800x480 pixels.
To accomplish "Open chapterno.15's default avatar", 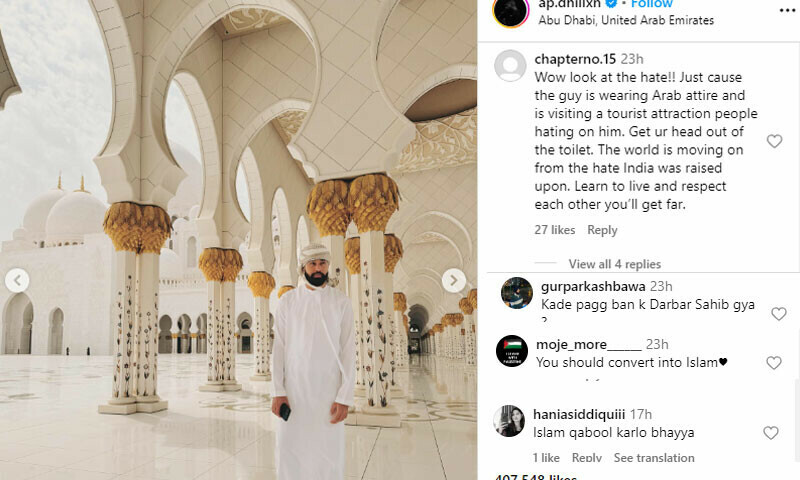I will point(510,66).
